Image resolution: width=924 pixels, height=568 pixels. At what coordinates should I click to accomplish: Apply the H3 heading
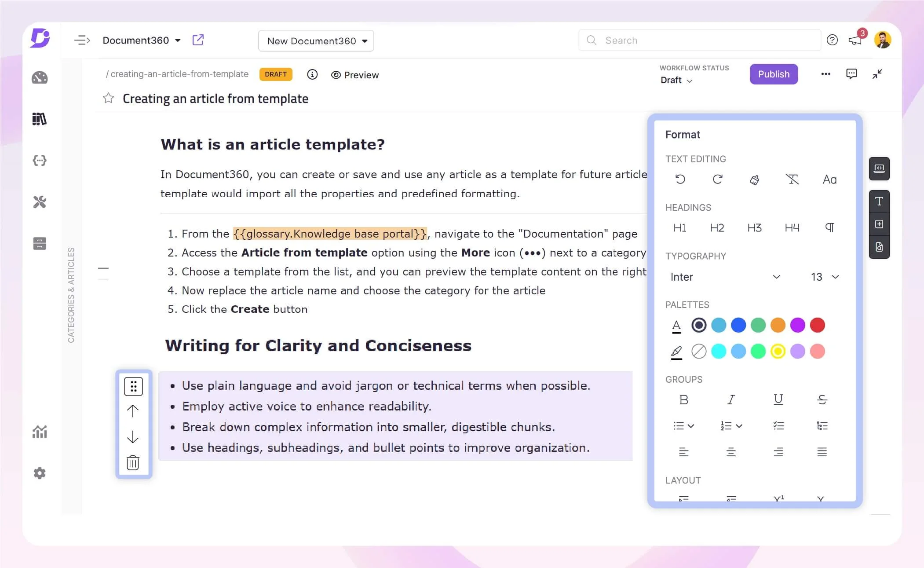(755, 228)
